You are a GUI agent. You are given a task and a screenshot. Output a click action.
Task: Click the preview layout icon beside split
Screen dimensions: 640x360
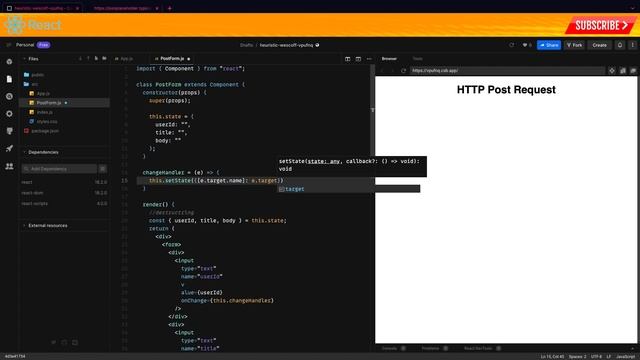coord(358,59)
